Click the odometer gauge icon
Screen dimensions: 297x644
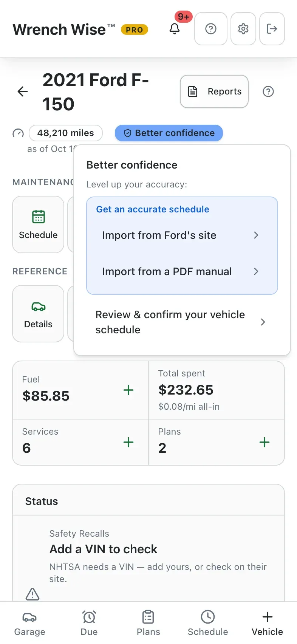point(18,133)
